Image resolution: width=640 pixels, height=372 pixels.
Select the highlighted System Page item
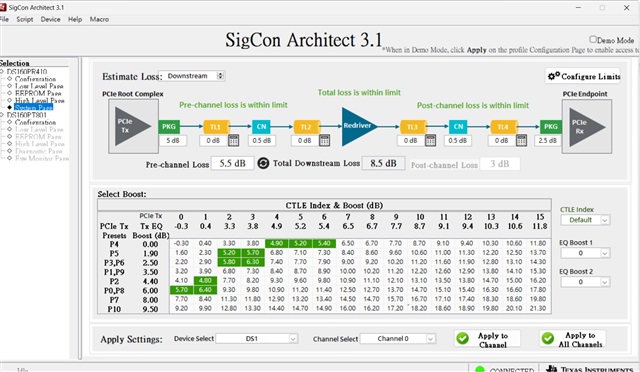pyautogui.click(x=33, y=107)
